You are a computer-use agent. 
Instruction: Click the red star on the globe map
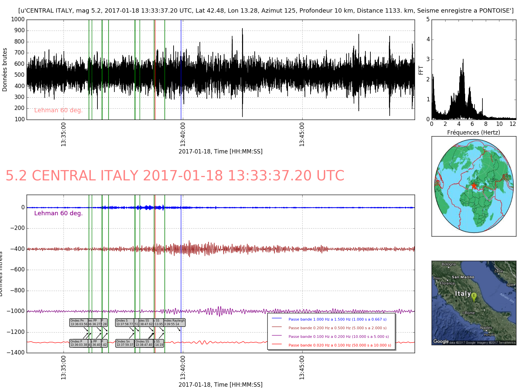coord(474,186)
